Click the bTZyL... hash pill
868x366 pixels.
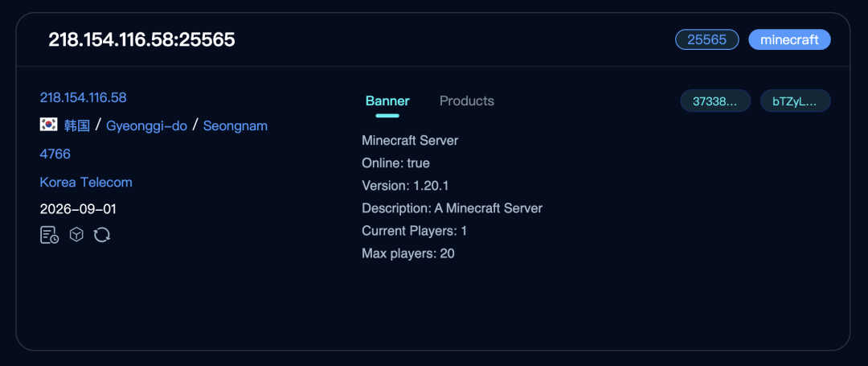coord(796,101)
